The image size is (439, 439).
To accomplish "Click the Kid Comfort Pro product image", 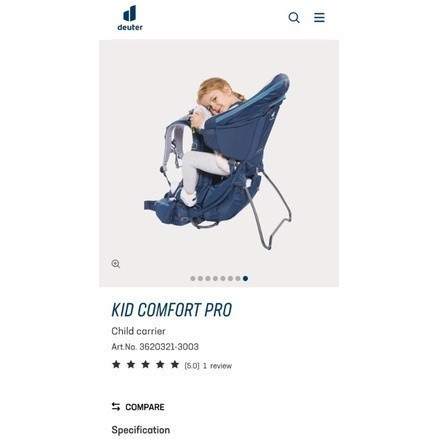I will (x=219, y=163).
